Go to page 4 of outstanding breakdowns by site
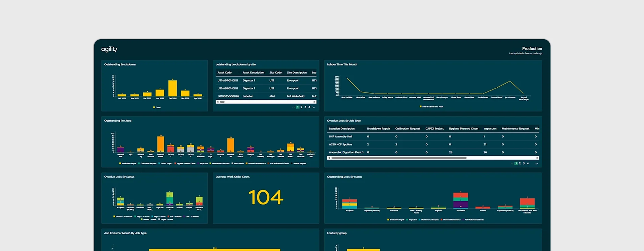Viewport: 644px width, 251px height. coord(309,107)
